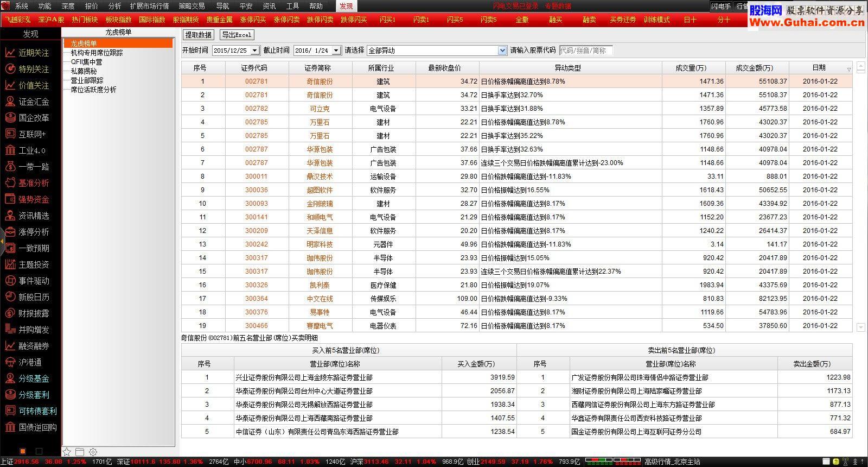Switch to the 发现 tab
The width and height of the screenshot is (868, 467).
(346, 6)
